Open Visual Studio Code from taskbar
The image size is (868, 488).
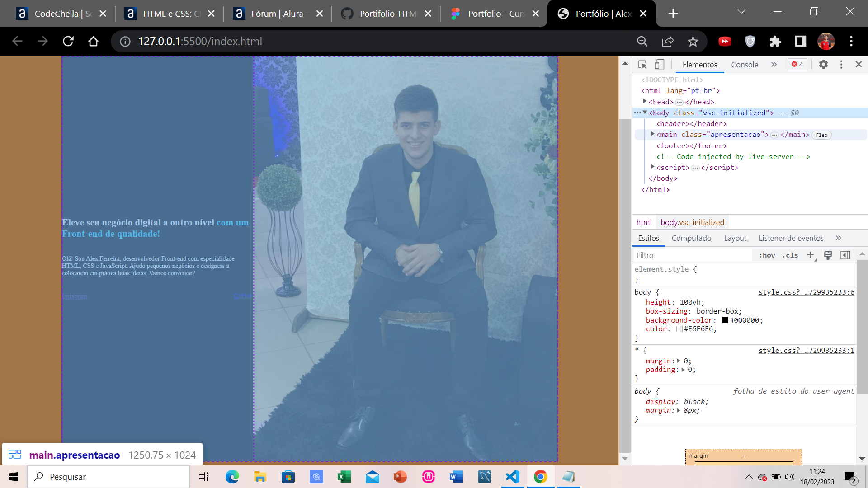513,477
